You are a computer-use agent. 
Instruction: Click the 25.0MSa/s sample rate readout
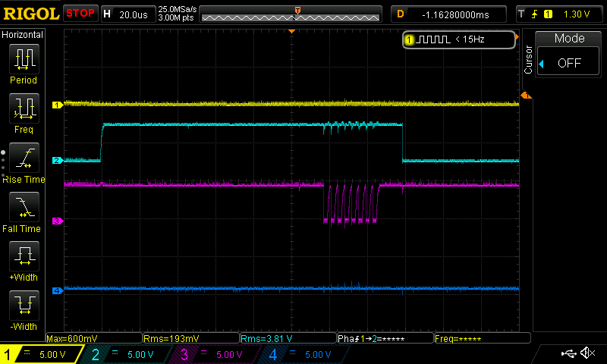point(178,9)
